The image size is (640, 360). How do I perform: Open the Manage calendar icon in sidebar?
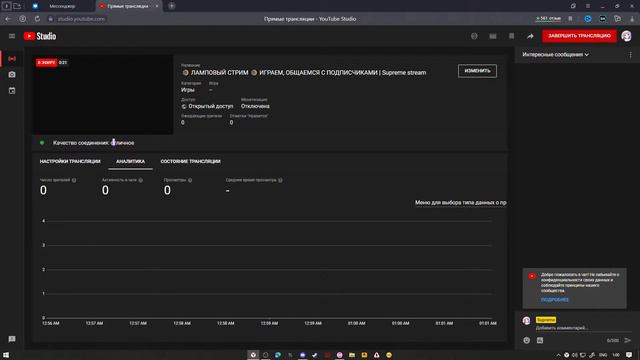pos(12,91)
